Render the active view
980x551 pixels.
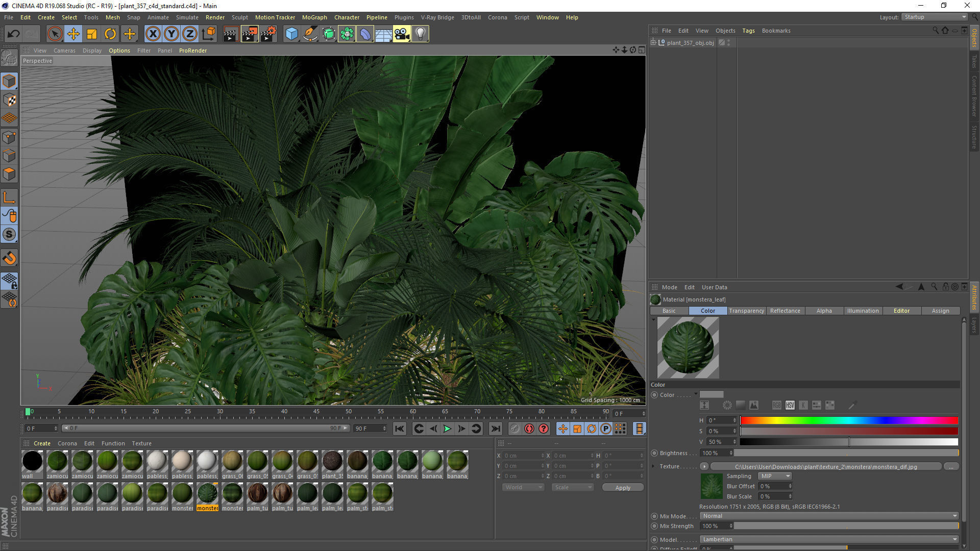231,34
